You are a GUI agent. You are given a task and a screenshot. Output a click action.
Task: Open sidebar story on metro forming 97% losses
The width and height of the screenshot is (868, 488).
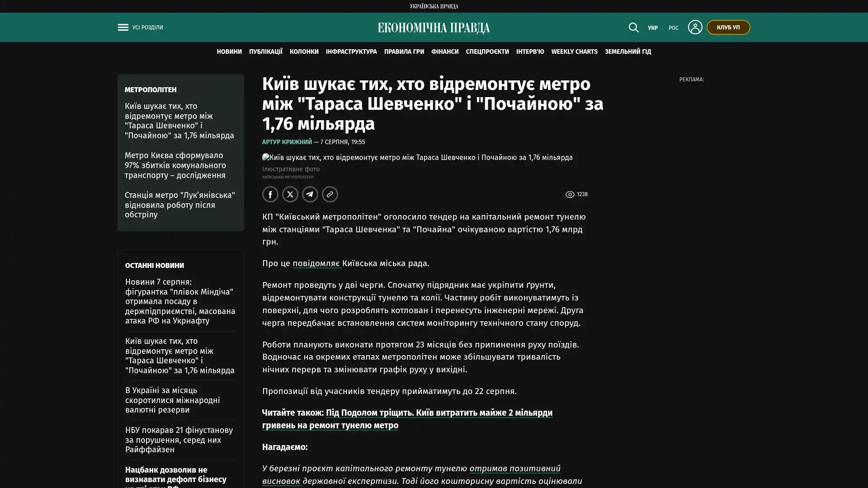(175, 165)
